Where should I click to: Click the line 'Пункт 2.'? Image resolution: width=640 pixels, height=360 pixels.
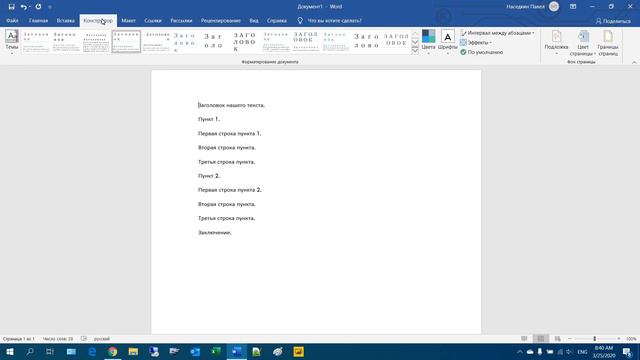209,176
